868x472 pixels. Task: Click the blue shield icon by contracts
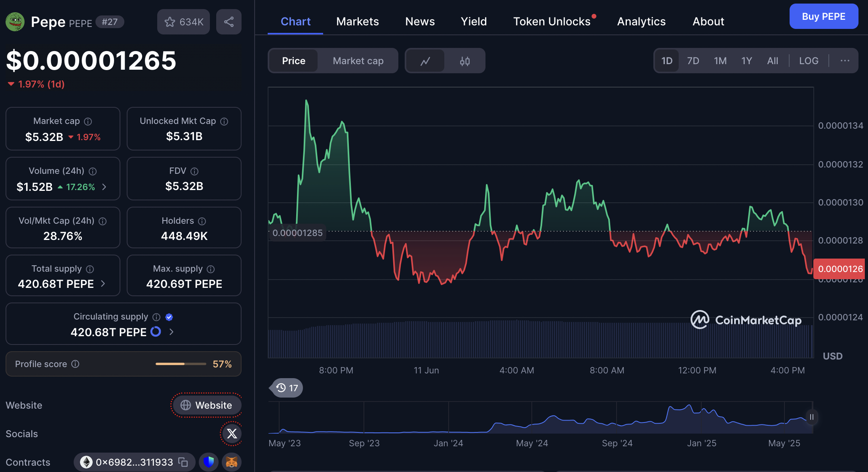click(209, 462)
